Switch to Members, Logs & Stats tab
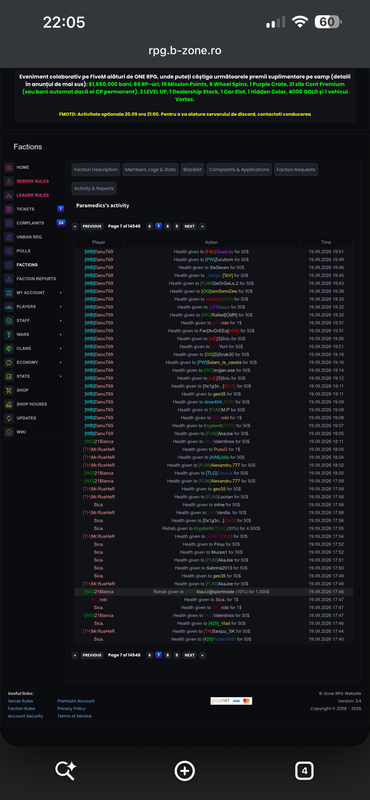 coord(151,169)
